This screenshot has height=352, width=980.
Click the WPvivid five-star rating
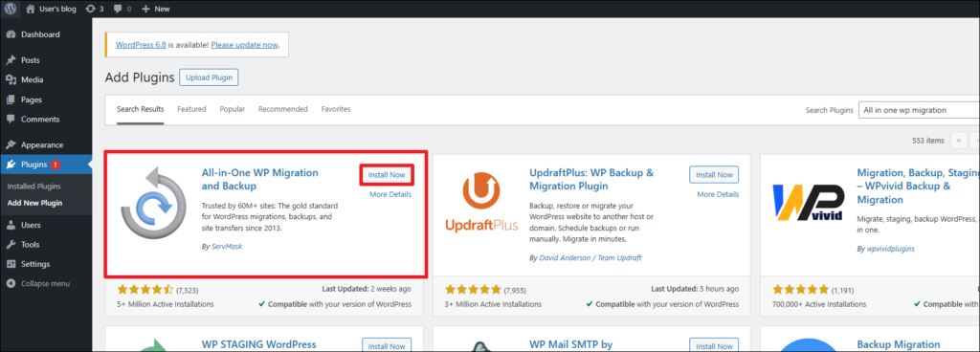tap(800, 290)
